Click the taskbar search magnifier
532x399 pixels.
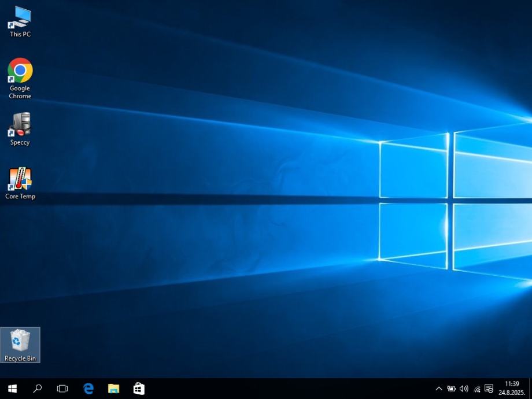[38, 389]
